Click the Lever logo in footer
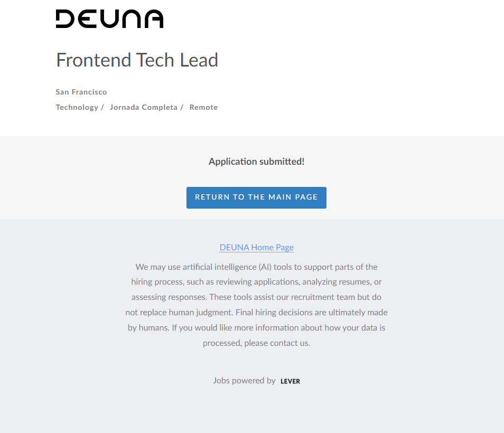Viewport: 504px width, 433px height. (x=290, y=381)
